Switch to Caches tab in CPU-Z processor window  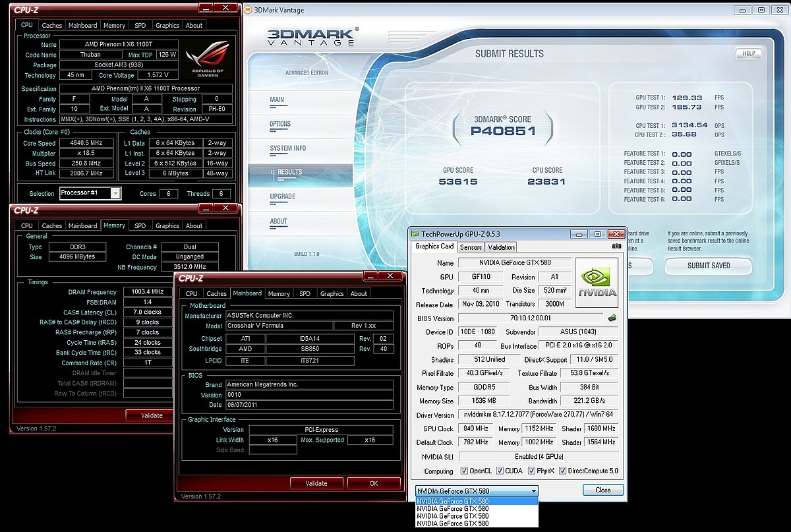52,25
